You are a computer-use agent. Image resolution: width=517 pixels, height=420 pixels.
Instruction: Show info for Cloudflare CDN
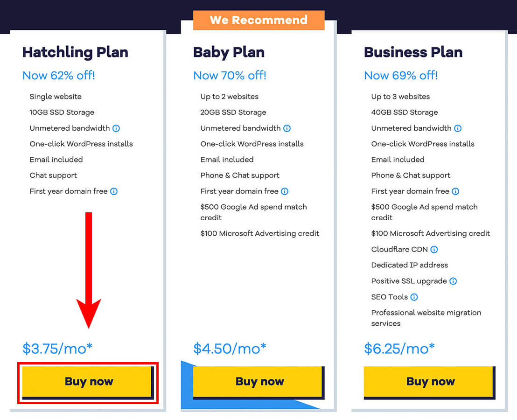point(434,250)
